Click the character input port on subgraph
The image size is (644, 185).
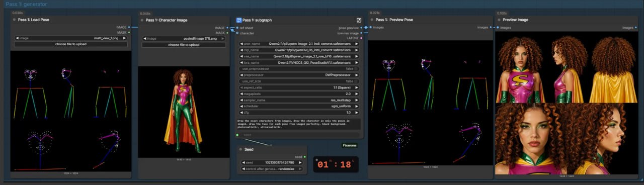tap(237, 33)
